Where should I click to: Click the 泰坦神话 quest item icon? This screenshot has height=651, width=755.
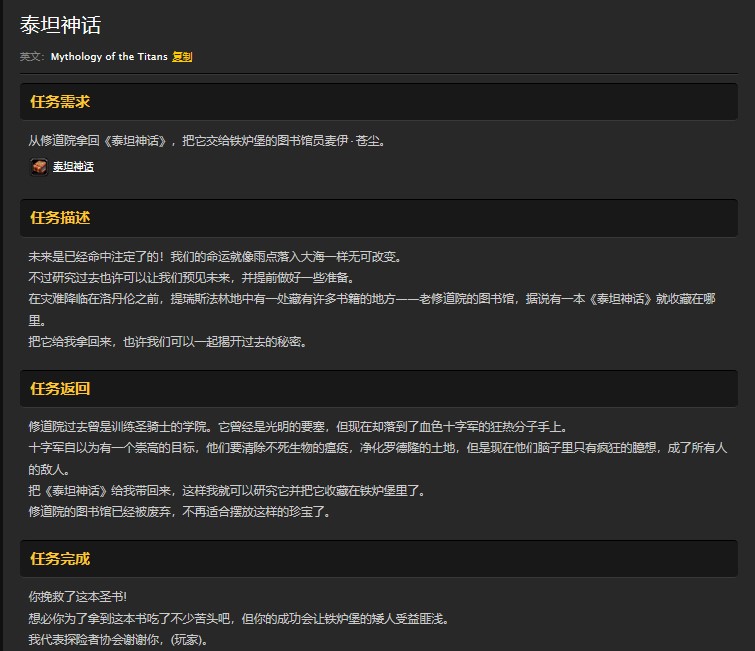point(38,167)
